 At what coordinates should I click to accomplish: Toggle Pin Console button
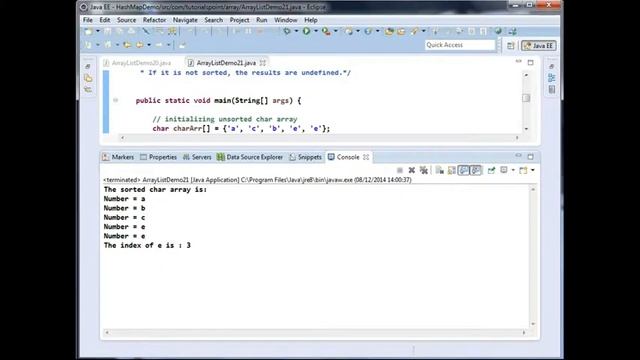(491, 170)
